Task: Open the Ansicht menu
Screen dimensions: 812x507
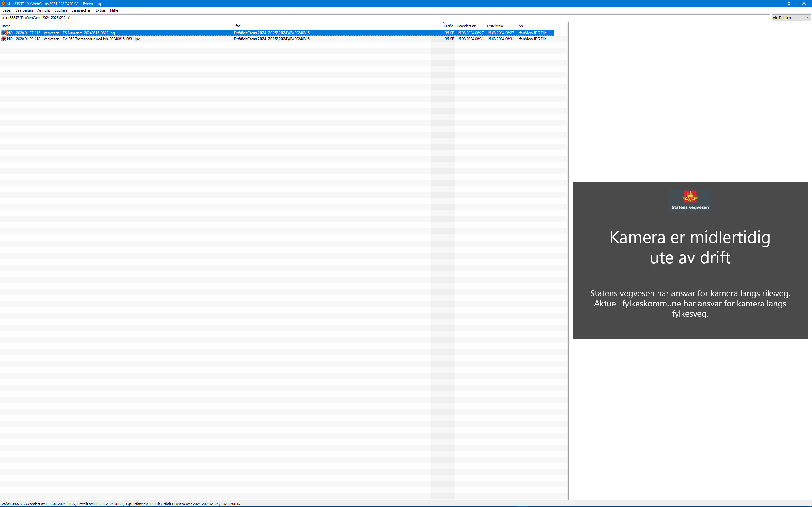Action: click(x=44, y=10)
